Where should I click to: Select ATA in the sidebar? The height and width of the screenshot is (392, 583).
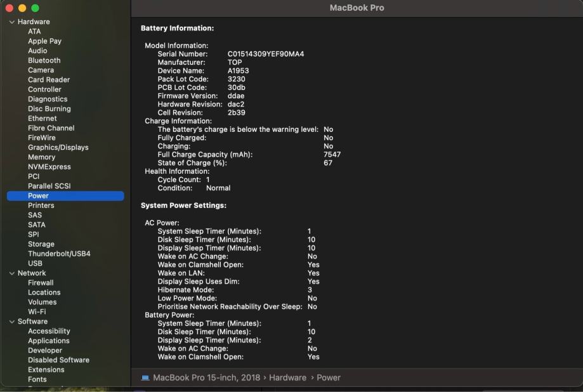pos(34,32)
